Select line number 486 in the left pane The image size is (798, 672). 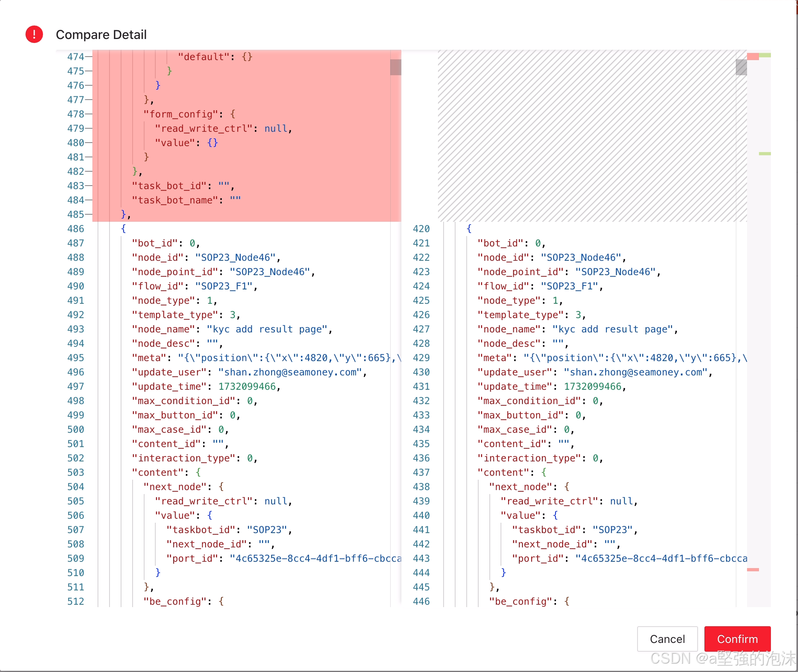coord(77,229)
